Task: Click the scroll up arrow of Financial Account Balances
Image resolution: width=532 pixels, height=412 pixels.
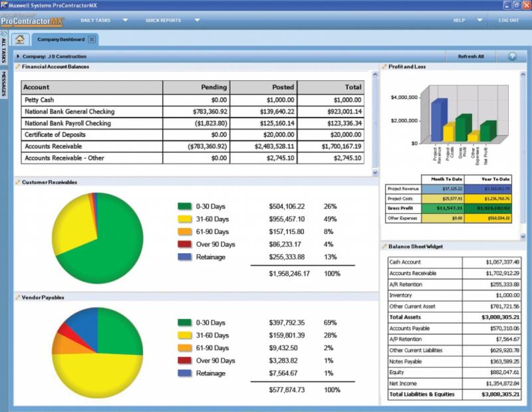Action: (375, 74)
